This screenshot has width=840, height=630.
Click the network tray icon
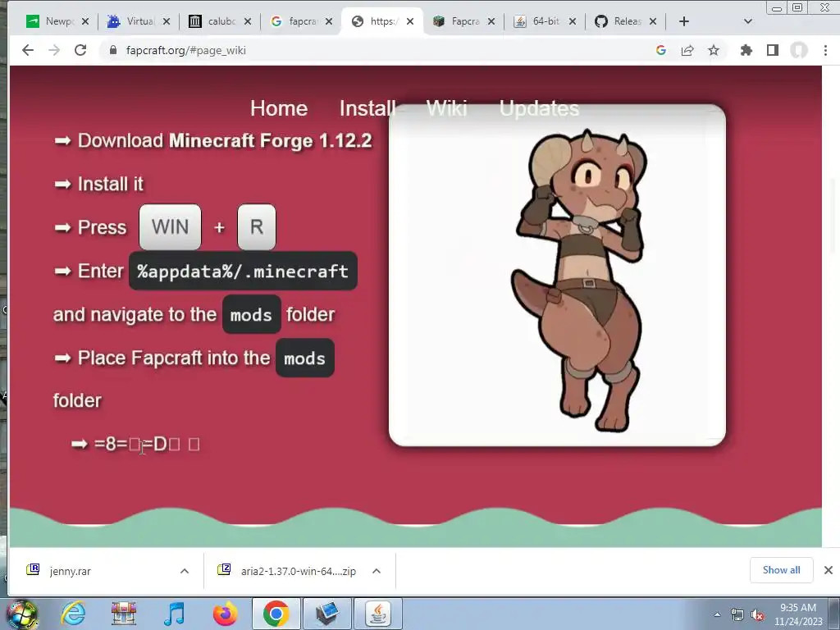tap(737, 615)
